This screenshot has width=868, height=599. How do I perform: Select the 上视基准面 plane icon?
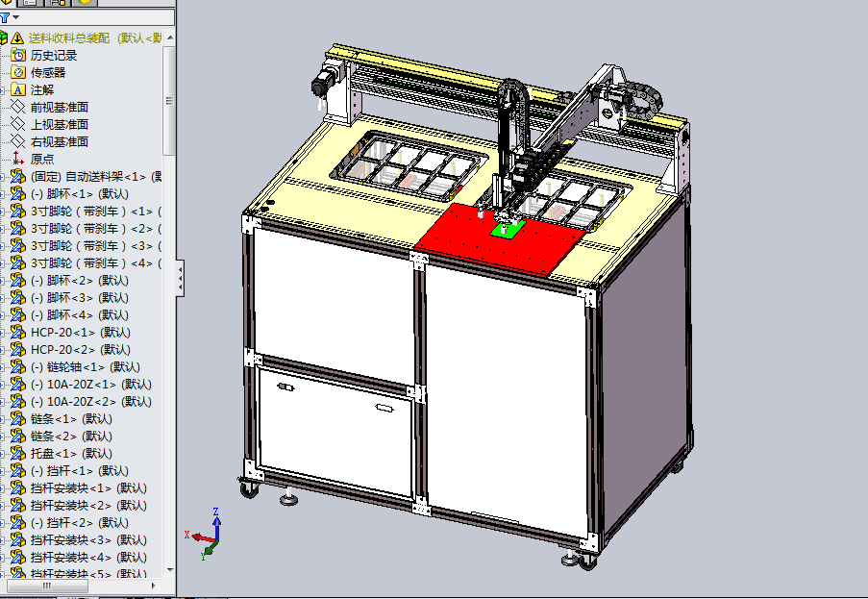[18, 124]
